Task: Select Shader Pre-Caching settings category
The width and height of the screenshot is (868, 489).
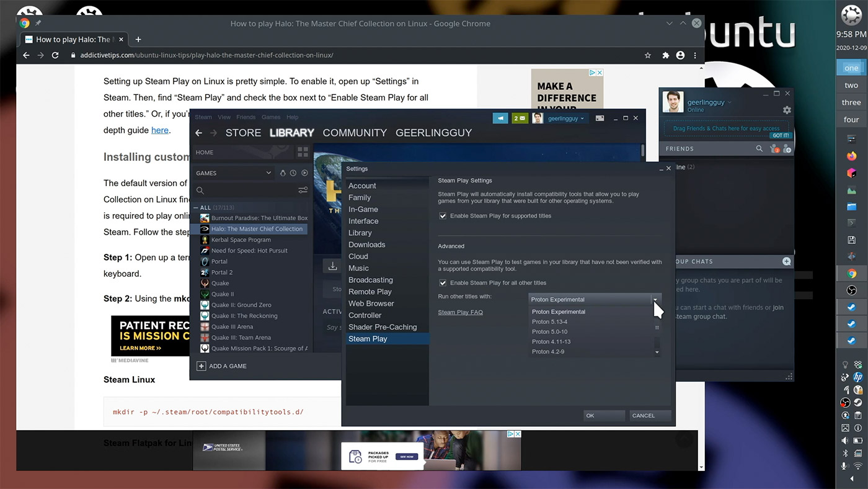Action: pos(382,327)
